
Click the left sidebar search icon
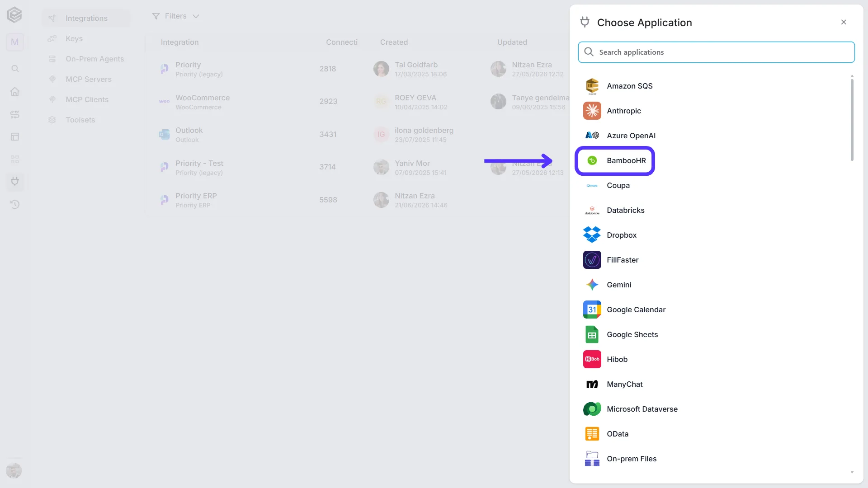pos(15,69)
